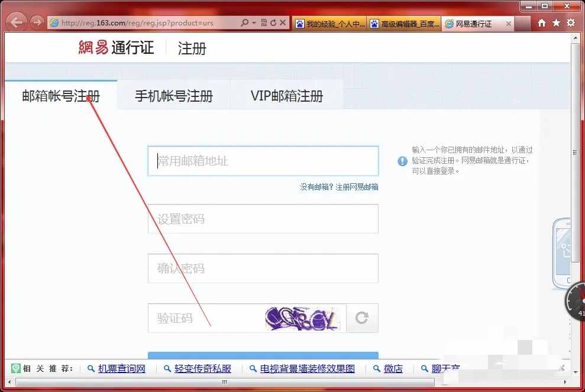
Task: Open the 电视背景墙装修效果图 link
Action: 308,368
